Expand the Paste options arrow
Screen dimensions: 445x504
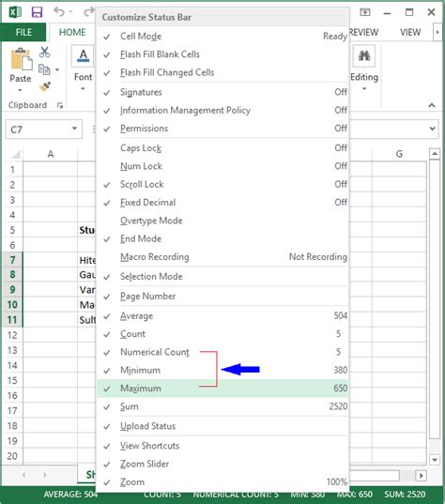(x=21, y=90)
